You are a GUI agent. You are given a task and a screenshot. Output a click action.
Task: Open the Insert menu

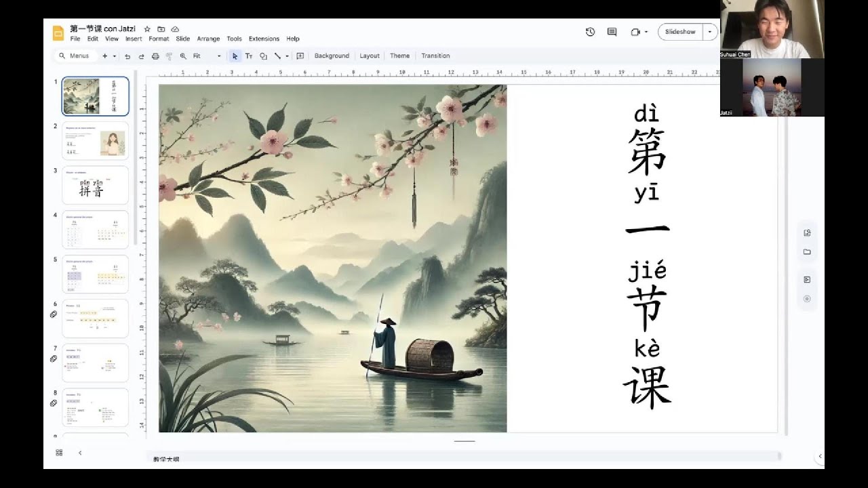(x=134, y=39)
